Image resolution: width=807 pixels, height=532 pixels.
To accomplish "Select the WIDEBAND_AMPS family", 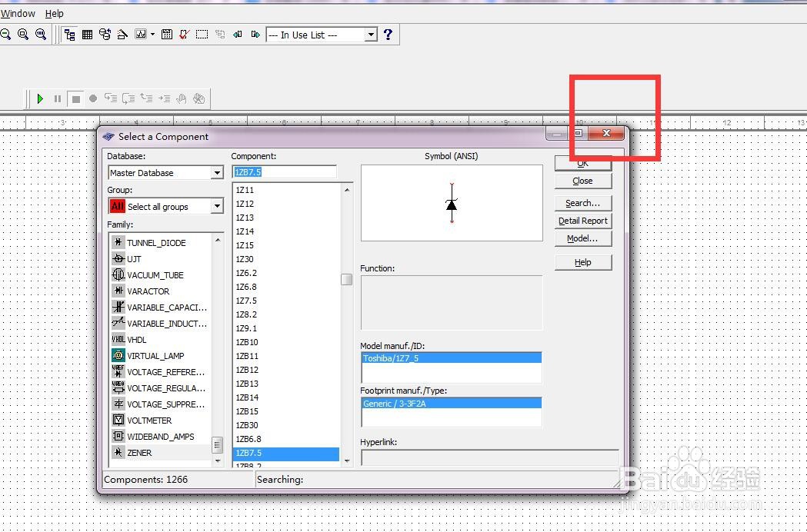I will pos(160,437).
